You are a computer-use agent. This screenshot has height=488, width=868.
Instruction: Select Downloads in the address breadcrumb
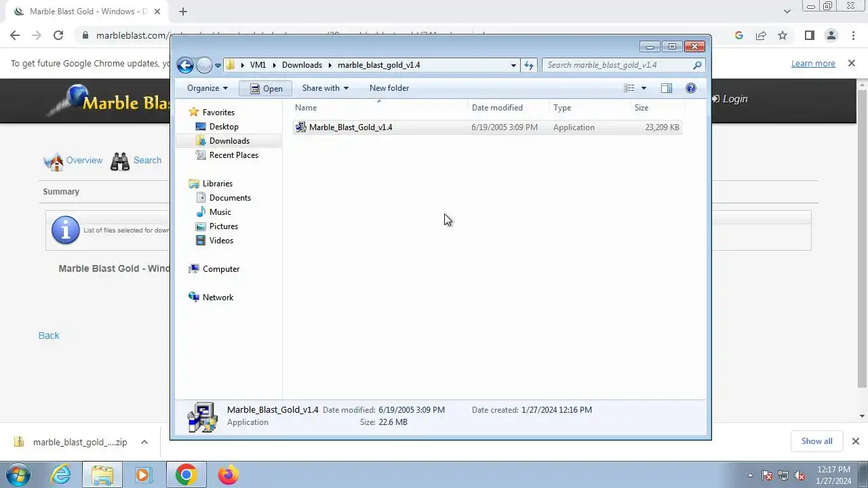click(302, 65)
